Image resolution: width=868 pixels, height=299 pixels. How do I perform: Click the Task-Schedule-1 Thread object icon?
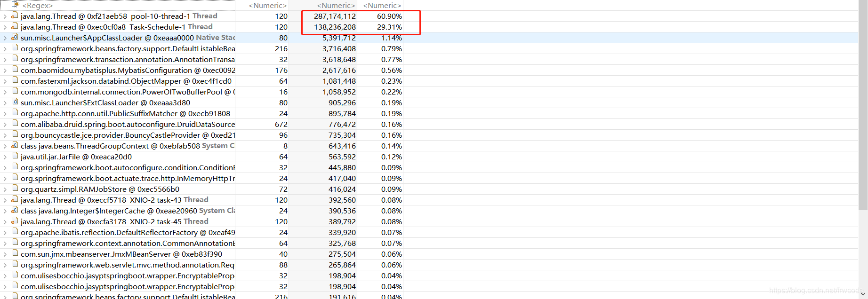click(15, 26)
